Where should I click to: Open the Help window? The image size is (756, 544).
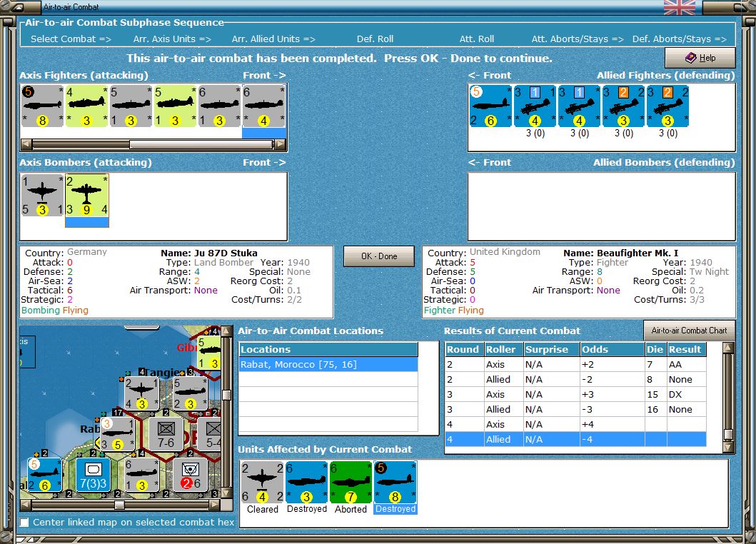point(700,58)
